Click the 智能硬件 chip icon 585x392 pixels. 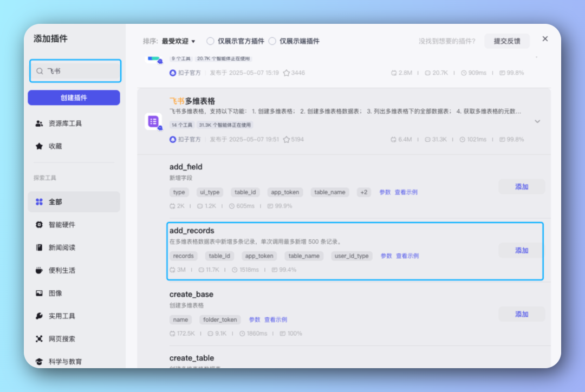pos(39,225)
